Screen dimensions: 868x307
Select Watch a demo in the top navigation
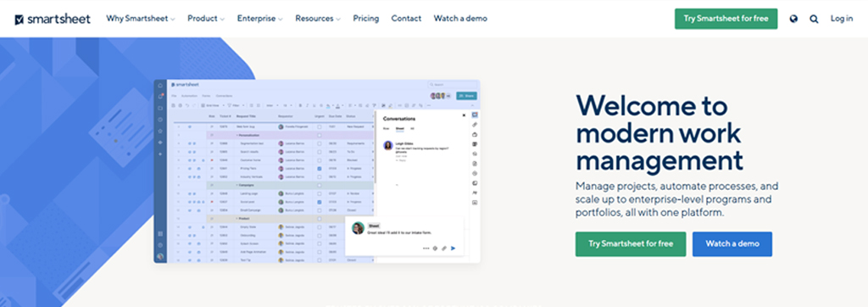(460, 19)
